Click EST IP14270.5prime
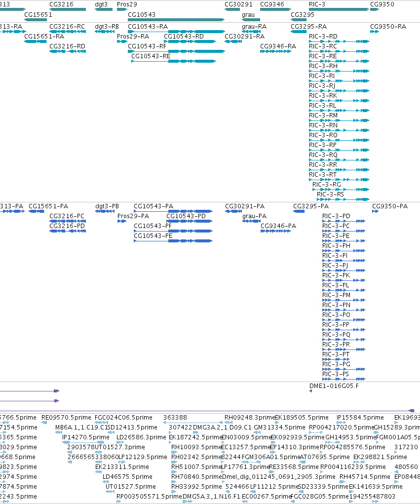 click(86, 437)
